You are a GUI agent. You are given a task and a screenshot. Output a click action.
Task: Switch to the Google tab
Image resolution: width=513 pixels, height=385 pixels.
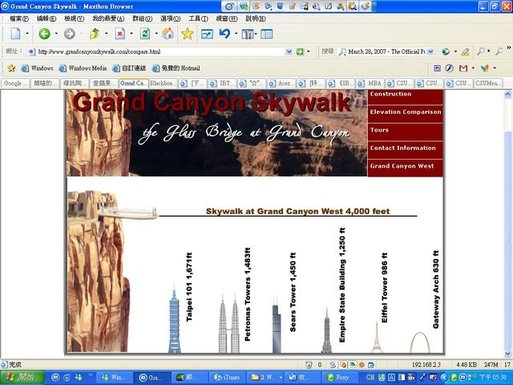[x=15, y=83]
